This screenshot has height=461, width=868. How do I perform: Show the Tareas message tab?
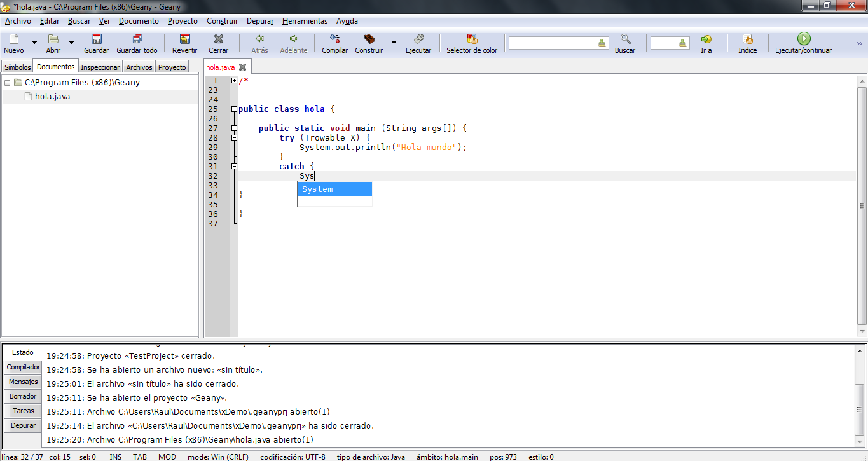pos(24,411)
